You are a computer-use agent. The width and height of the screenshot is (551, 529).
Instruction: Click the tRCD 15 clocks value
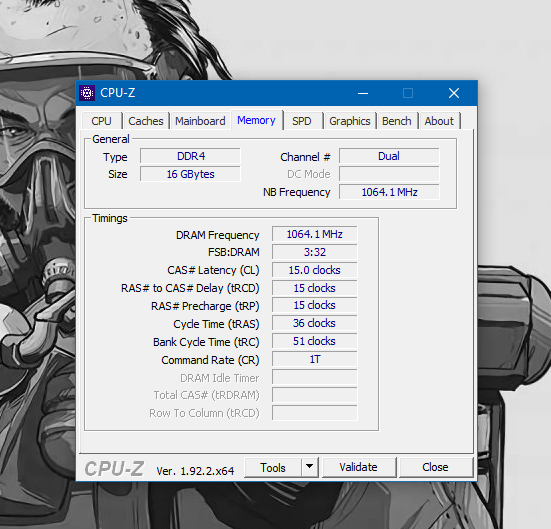(315, 288)
